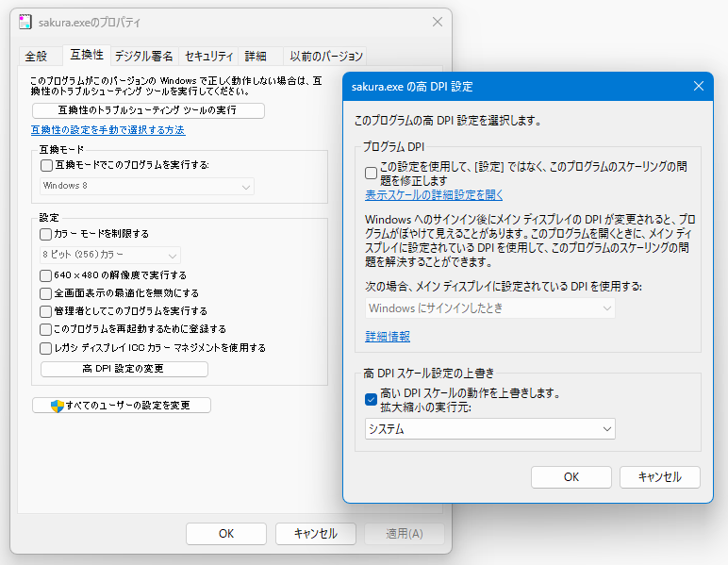
Task: Click 高 DPI 設定の変更 button
Action: click(x=124, y=369)
